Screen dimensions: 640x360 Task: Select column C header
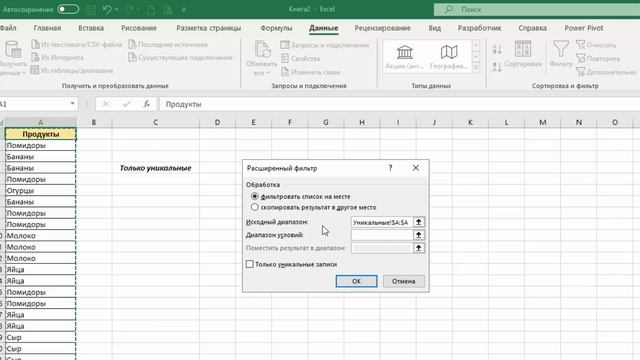tap(156, 122)
